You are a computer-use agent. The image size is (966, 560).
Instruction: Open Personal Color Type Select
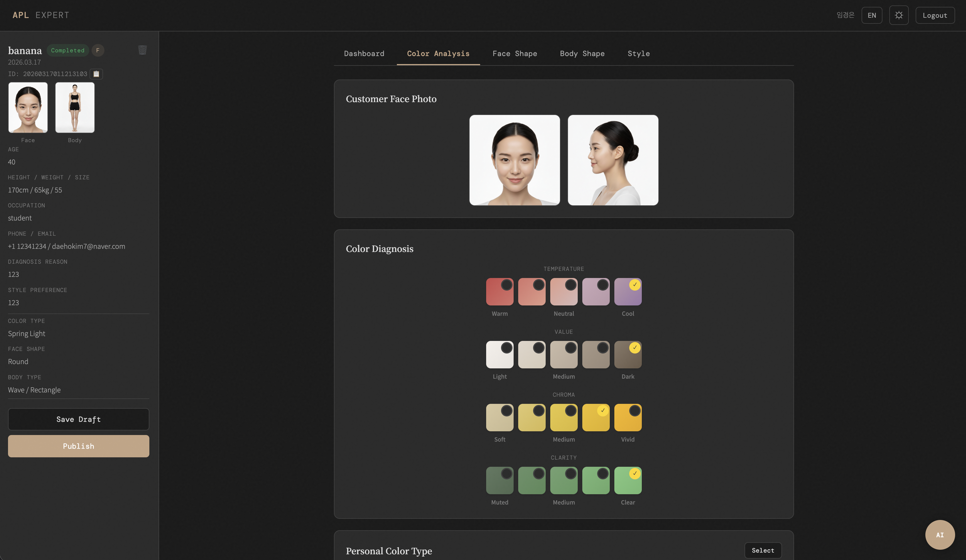pos(763,550)
